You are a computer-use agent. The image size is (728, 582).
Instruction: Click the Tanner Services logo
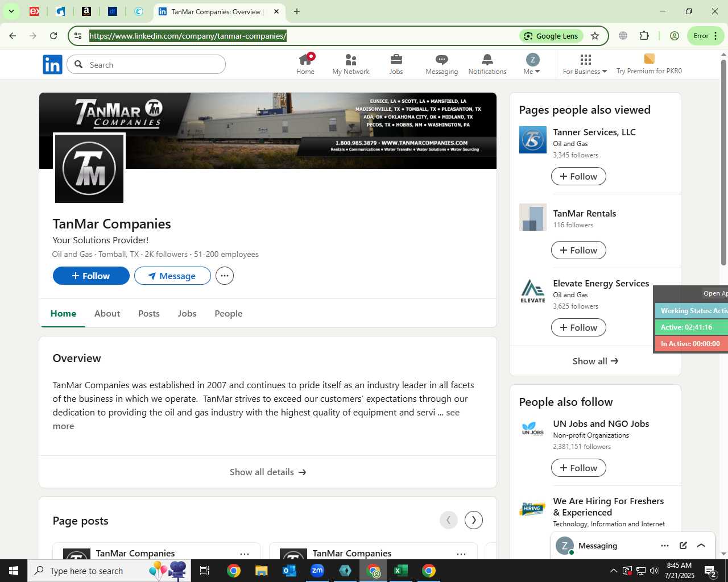(533, 140)
